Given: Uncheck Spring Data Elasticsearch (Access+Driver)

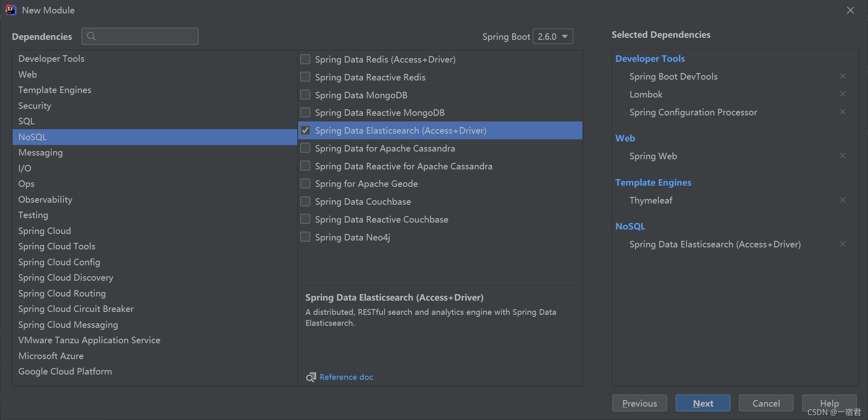Looking at the screenshot, I should coord(305,130).
